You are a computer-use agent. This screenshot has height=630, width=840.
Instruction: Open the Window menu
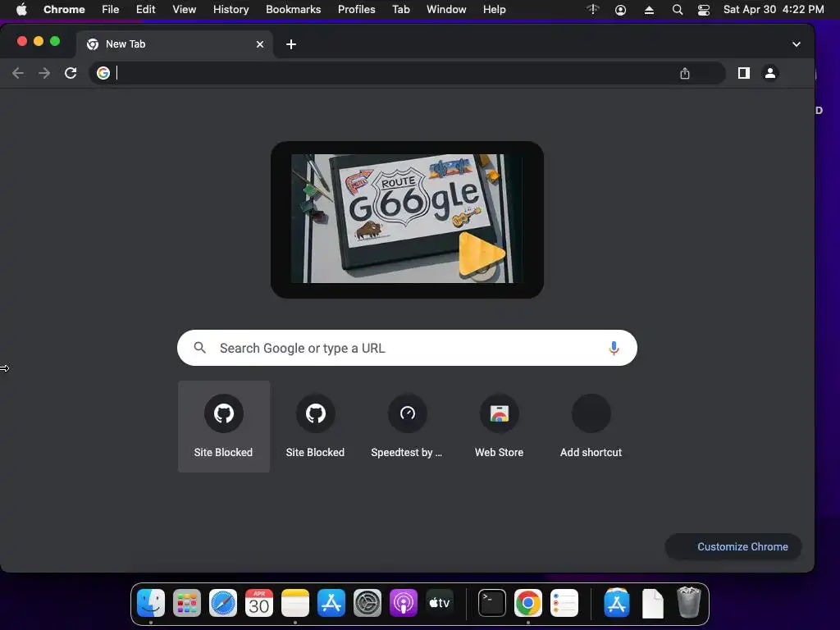point(446,10)
